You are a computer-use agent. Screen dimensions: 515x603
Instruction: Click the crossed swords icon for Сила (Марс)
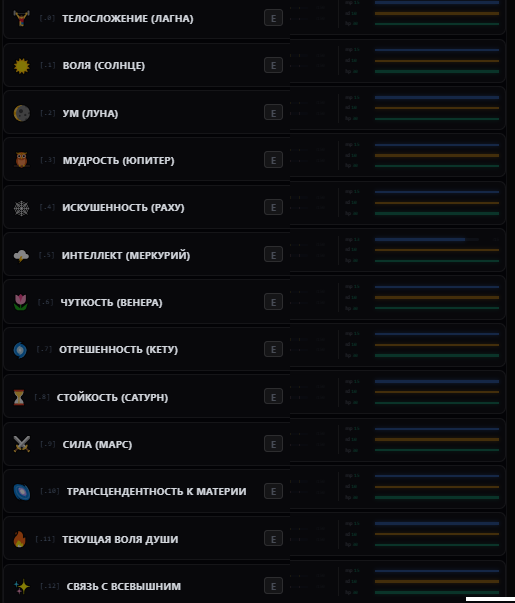[x=22, y=444]
